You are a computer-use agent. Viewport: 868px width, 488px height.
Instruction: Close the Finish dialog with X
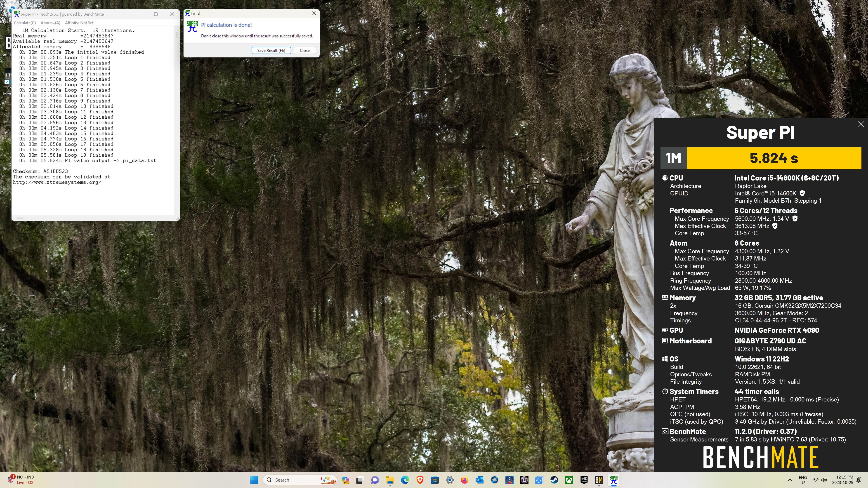314,13
